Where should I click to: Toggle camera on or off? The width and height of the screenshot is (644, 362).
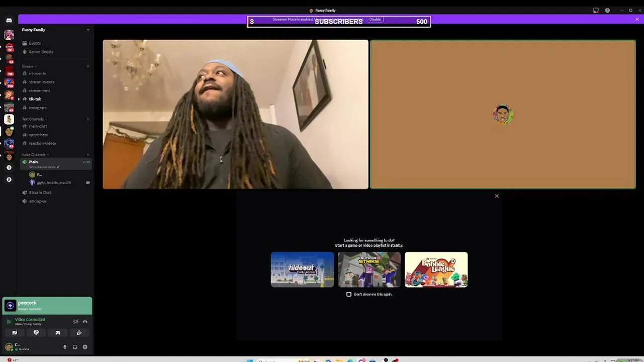pos(15,333)
